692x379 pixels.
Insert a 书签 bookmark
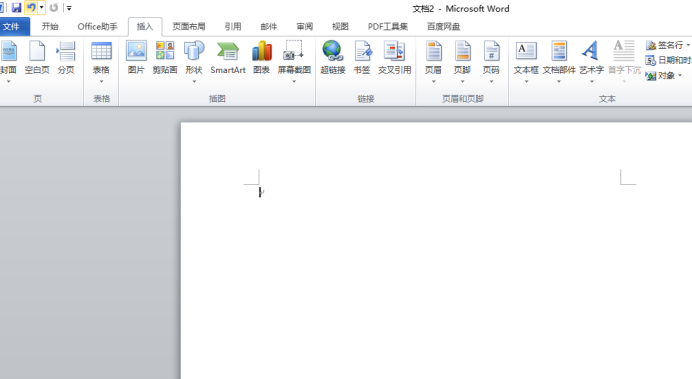[362, 57]
